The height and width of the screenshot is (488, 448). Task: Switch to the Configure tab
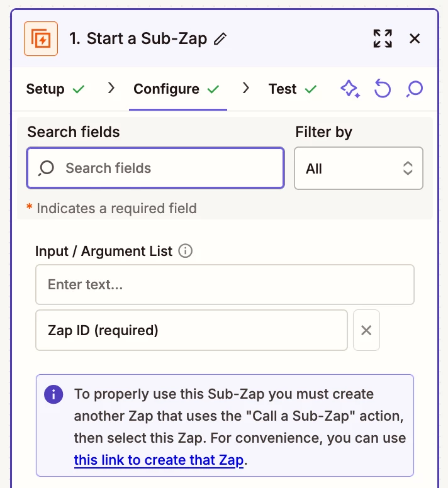[177, 89]
